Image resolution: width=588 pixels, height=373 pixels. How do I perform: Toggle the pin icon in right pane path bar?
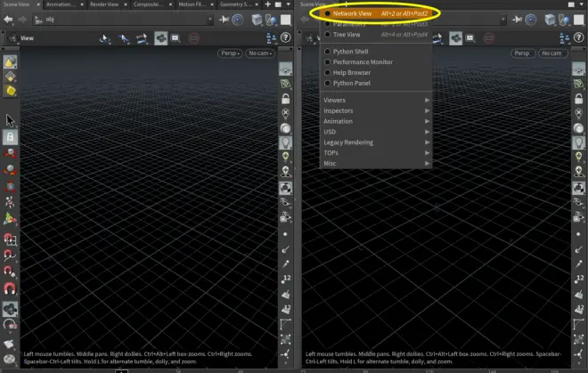[x=517, y=20]
